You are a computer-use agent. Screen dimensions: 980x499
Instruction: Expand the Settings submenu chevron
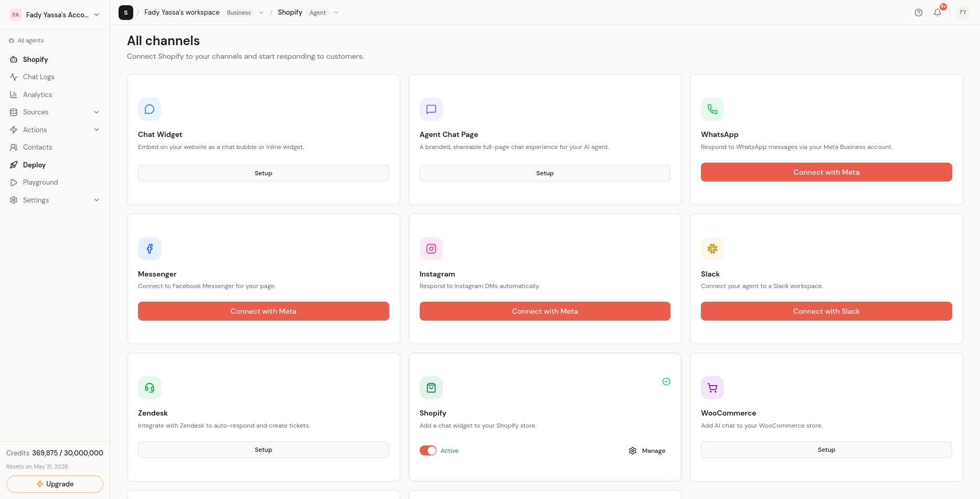point(97,200)
